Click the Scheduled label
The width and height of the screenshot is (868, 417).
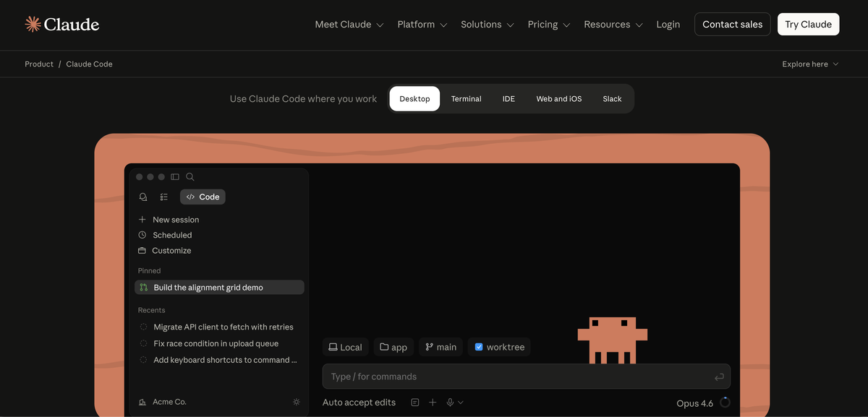coord(172,235)
